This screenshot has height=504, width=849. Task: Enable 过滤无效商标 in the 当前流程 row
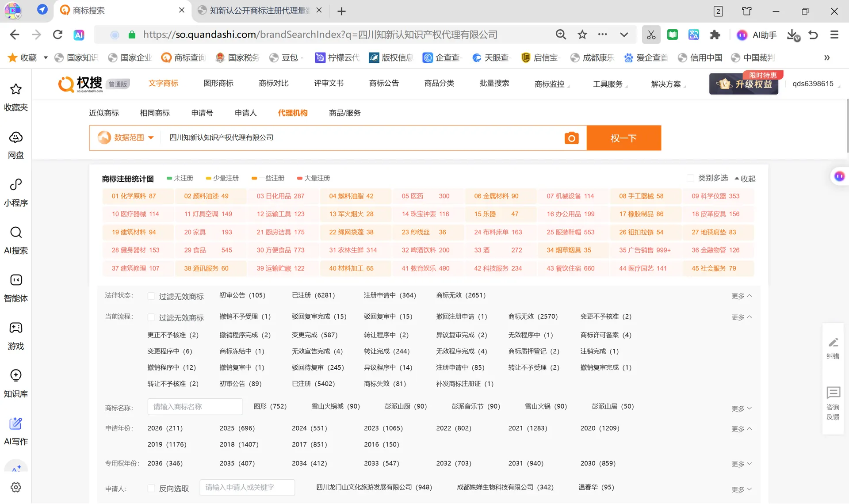click(x=151, y=317)
